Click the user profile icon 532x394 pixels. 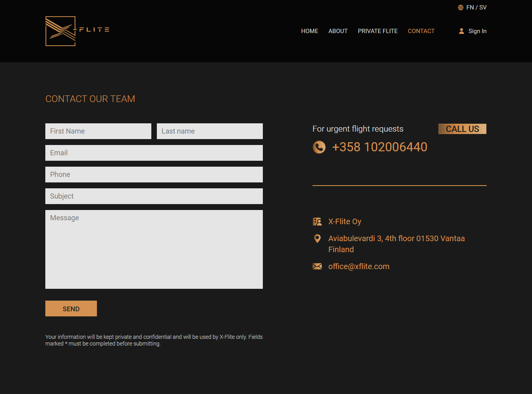tap(461, 31)
